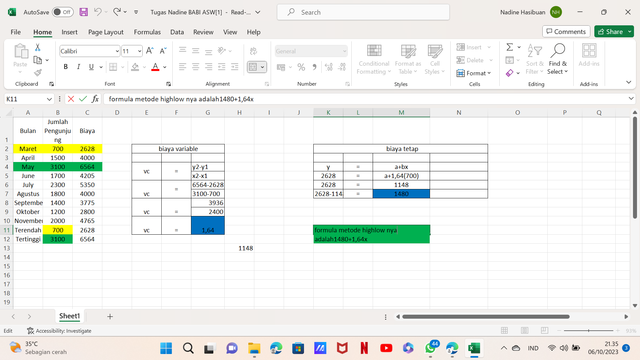Click the horizontal scrollbar
The width and height of the screenshot is (640, 360).
(486, 316)
